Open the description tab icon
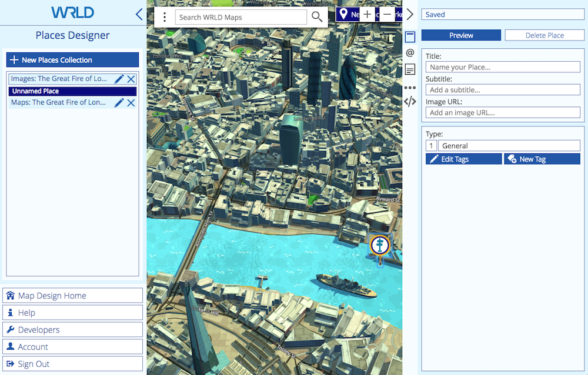 coord(410,70)
